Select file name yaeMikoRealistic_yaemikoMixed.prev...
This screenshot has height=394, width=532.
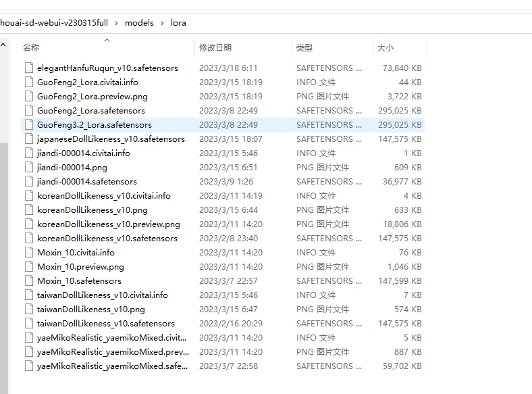pyautogui.click(x=113, y=352)
